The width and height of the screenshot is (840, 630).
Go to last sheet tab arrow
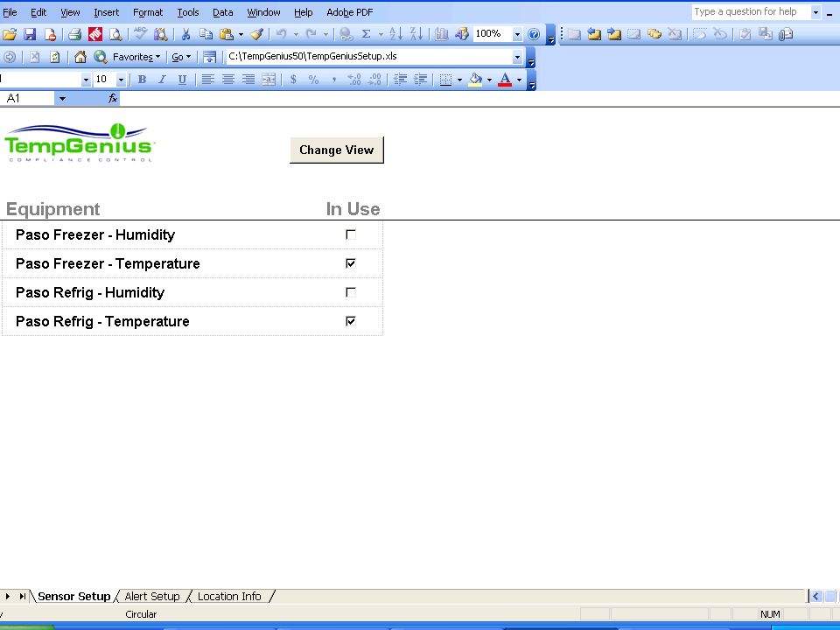pyautogui.click(x=23, y=596)
